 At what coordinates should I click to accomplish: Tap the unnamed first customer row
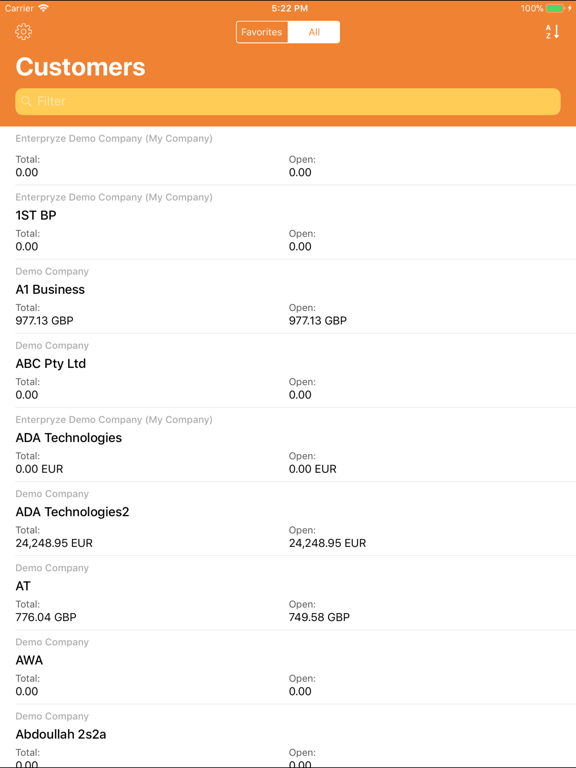coord(288,156)
